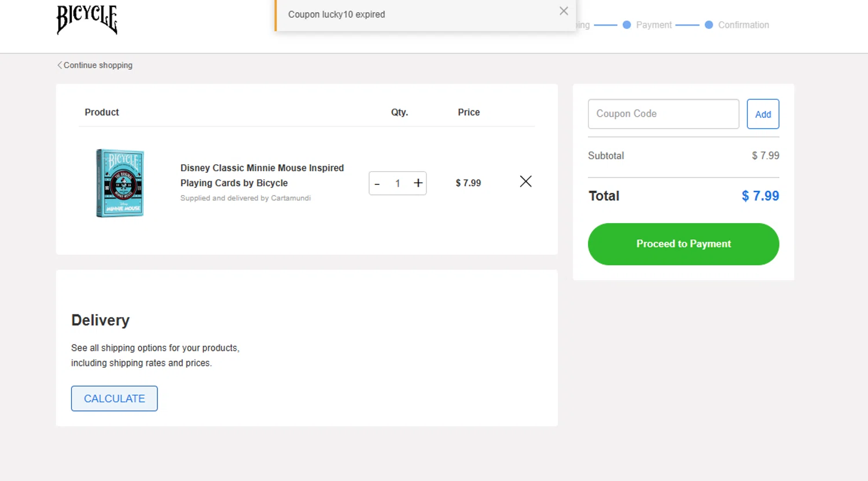Select the 'Coupon lucky10 expired' message text

(x=336, y=14)
